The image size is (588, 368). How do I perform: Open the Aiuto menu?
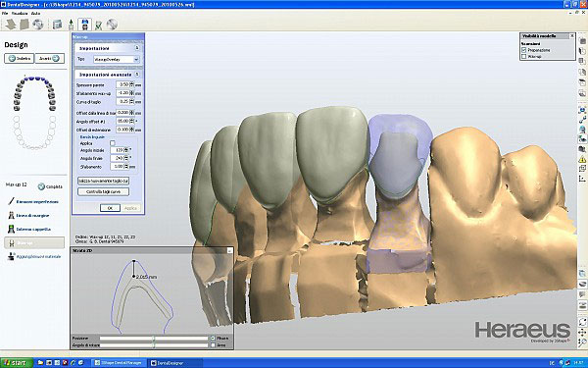click(x=35, y=13)
